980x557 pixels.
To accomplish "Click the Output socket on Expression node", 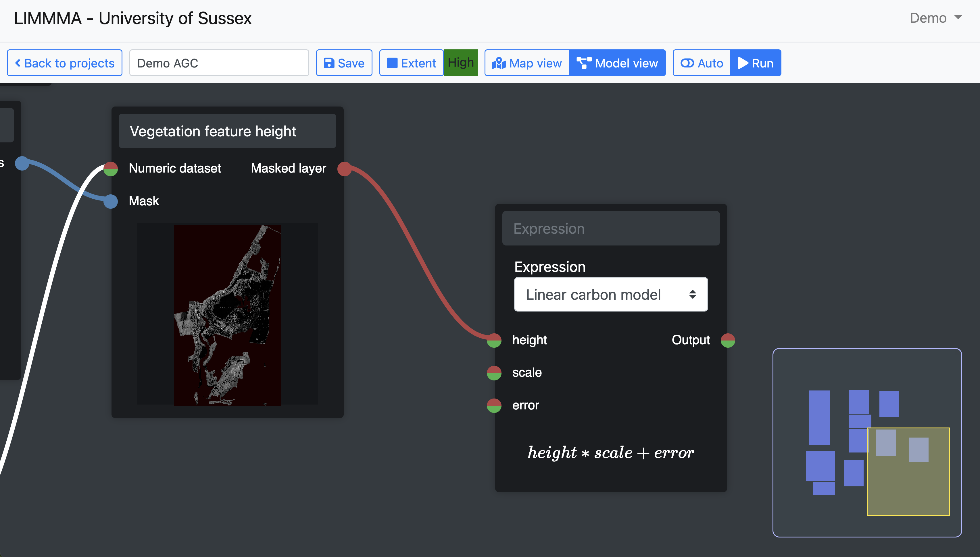I will [x=727, y=340].
